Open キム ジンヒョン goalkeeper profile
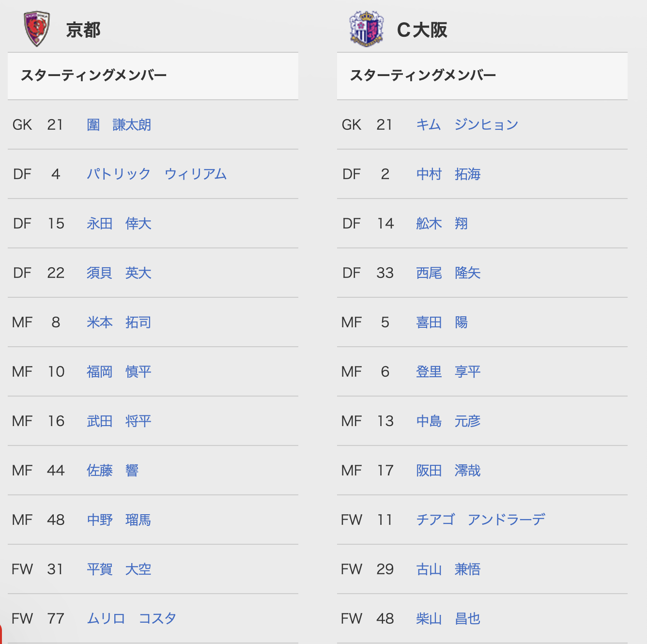This screenshot has width=647, height=644. coord(467,125)
